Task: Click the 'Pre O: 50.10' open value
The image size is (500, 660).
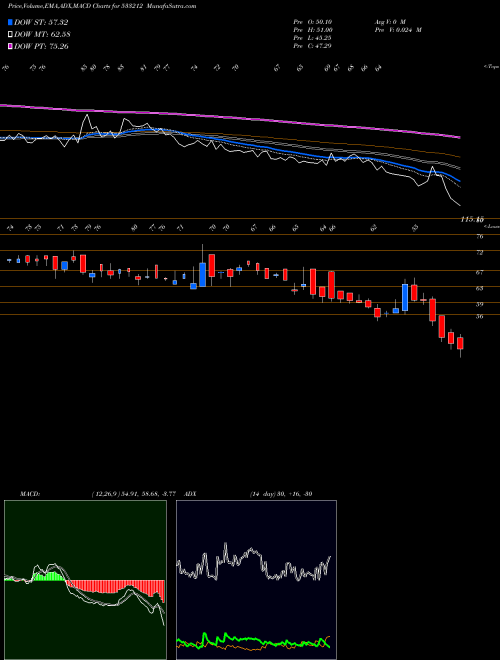Action: pos(313,22)
